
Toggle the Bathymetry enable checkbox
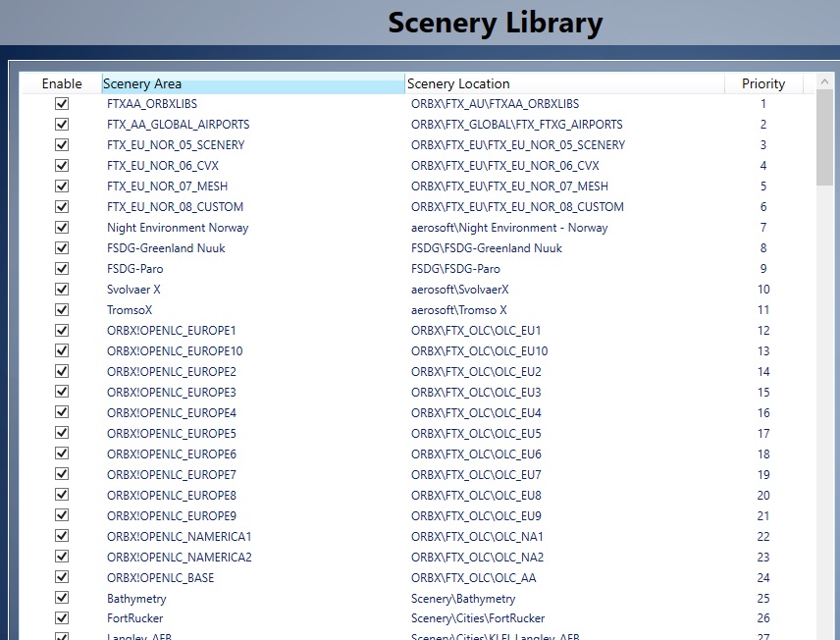pos(62,599)
